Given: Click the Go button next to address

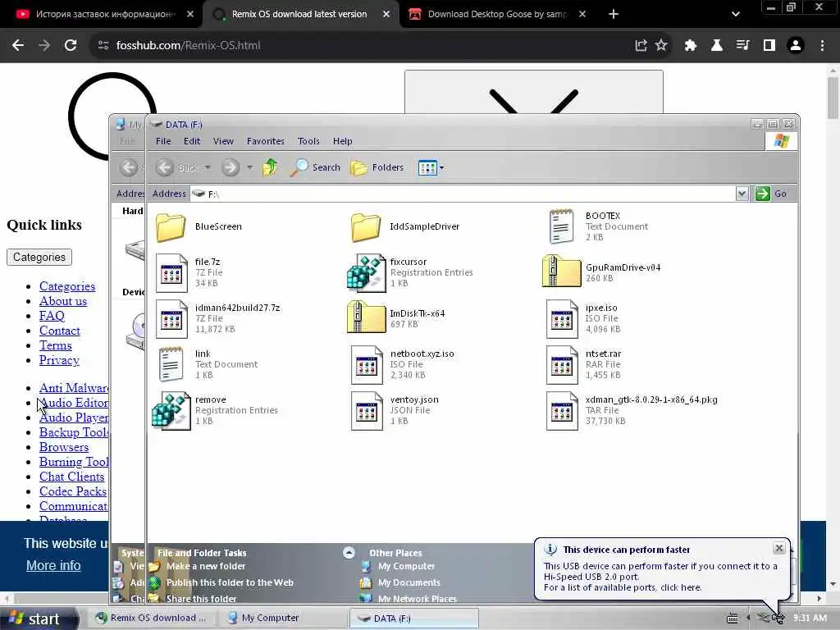Looking at the screenshot, I should pos(771,194).
